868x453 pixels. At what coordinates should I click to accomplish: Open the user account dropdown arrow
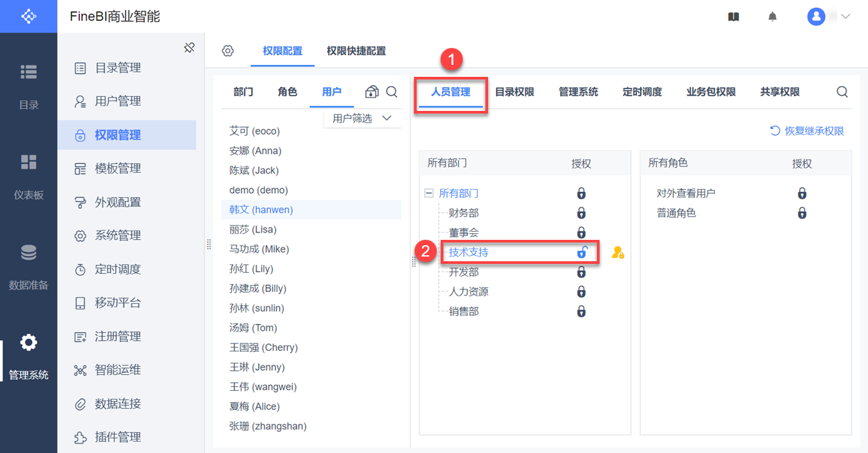(x=845, y=17)
